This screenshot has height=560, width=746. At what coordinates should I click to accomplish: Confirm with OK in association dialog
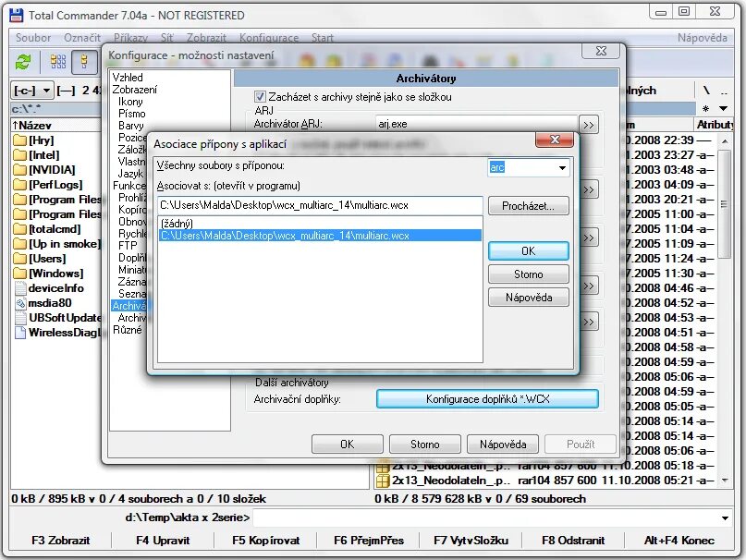[x=528, y=251]
